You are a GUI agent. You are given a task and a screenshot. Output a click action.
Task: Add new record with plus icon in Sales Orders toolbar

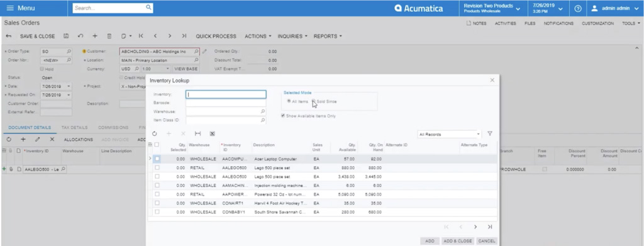point(95,36)
